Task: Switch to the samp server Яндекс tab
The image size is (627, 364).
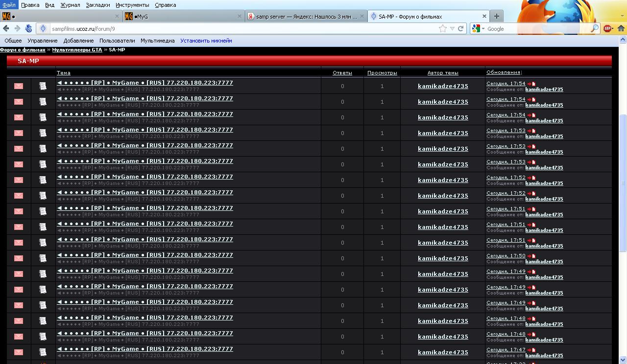Action: (x=306, y=16)
